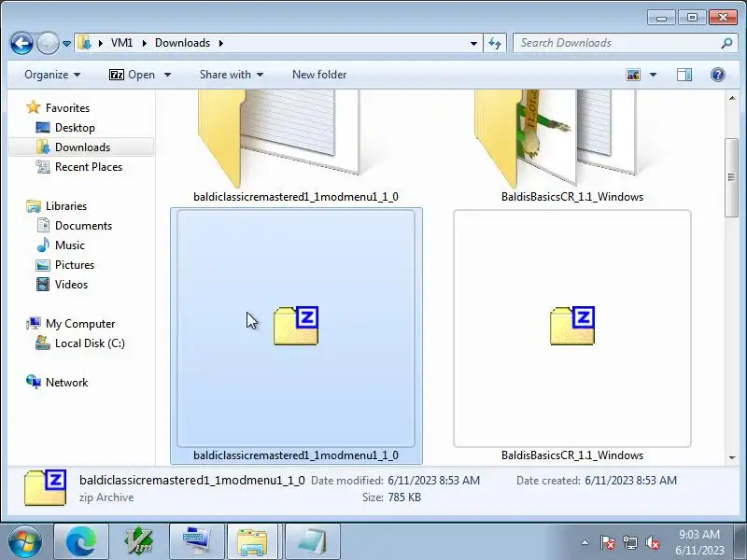This screenshot has height=560, width=747.
Task: Launch Microsoft Edge from the taskbar
Action: 81,541
